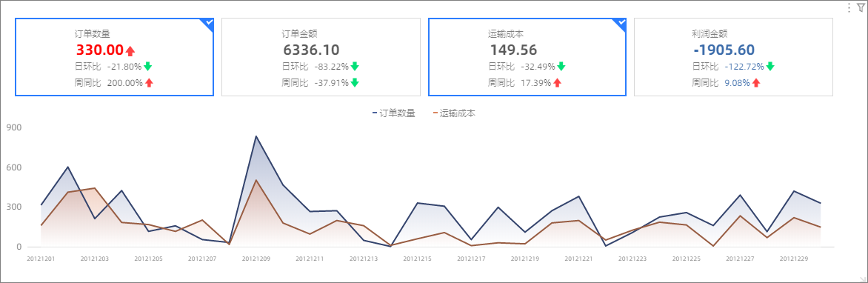Click the resize handle at chart corner
Screen dimensions: 868x283
[x=863, y=278]
